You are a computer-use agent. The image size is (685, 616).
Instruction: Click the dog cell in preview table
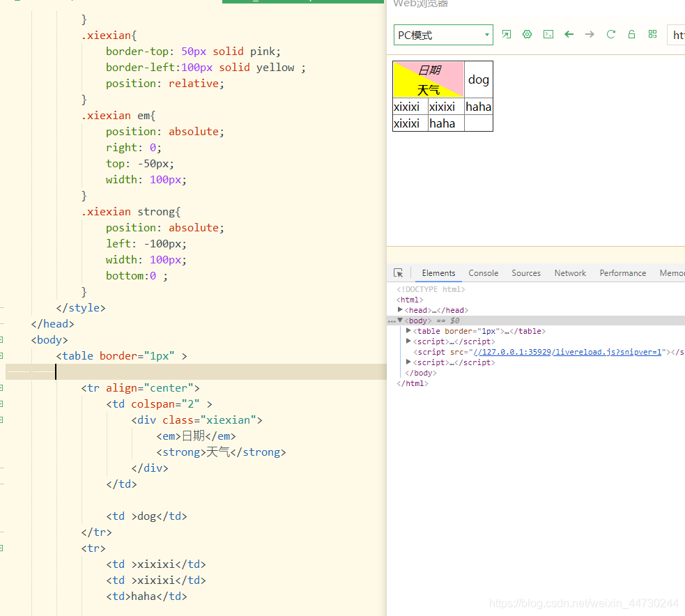coord(478,79)
